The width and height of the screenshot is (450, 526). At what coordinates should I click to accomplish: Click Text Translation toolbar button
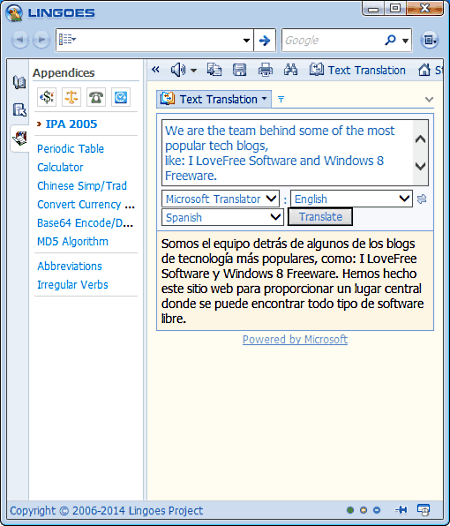click(357, 70)
